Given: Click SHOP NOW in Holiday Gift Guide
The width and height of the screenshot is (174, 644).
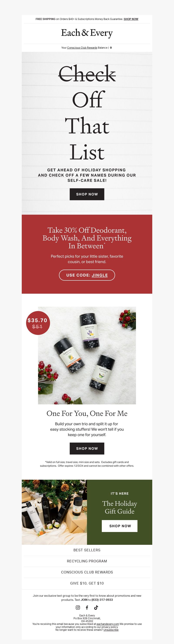Looking at the screenshot, I should [120, 526].
